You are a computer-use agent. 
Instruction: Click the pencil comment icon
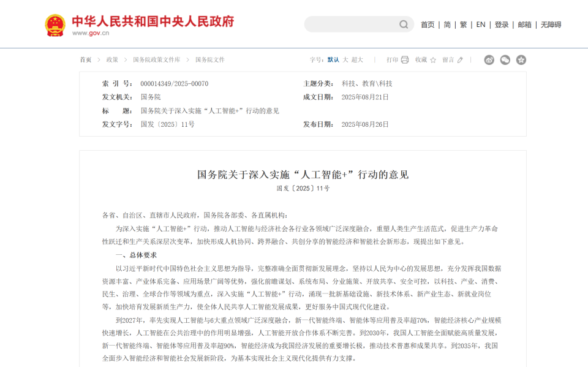(460, 59)
